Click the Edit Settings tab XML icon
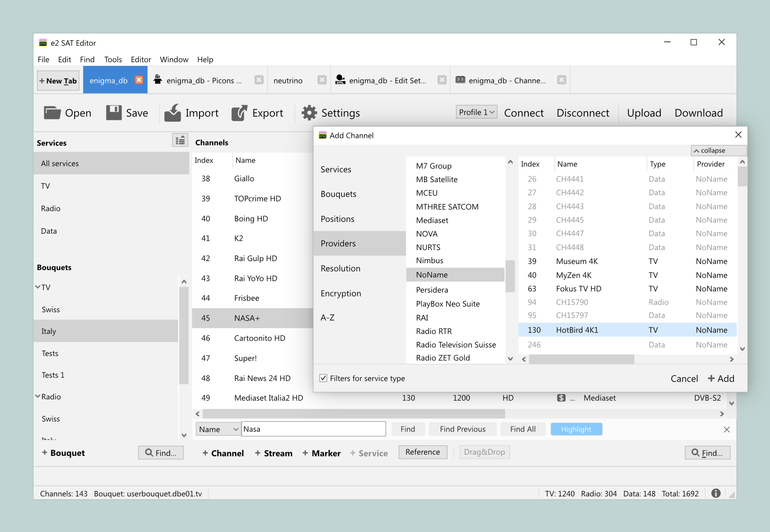The width and height of the screenshot is (770, 532). click(x=340, y=79)
